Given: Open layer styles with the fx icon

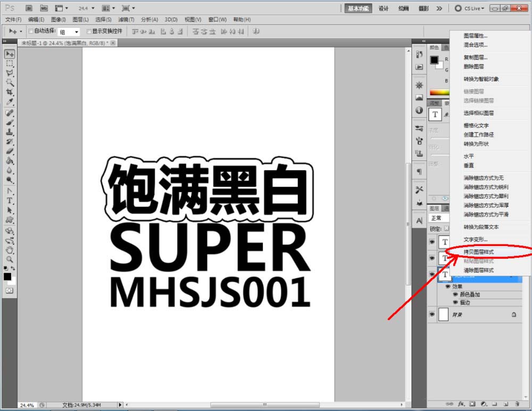Looking at the screenshot, I should pyautogui.click(x=461, y=404).
